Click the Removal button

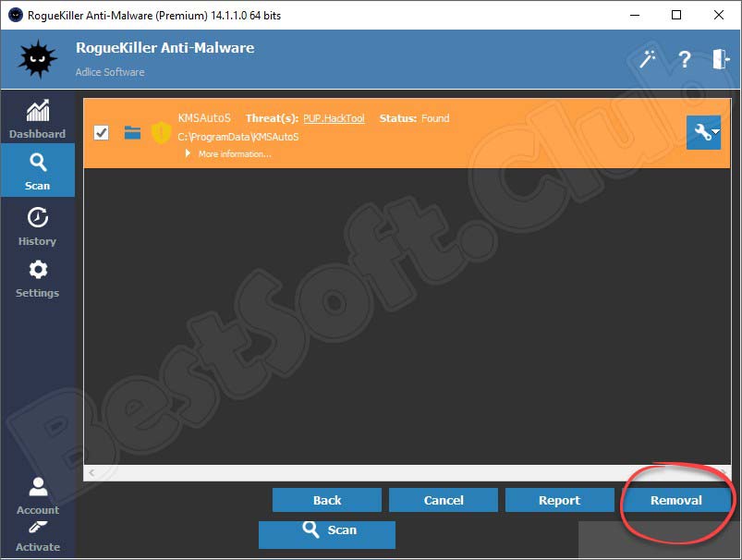[x=676, y=500]
